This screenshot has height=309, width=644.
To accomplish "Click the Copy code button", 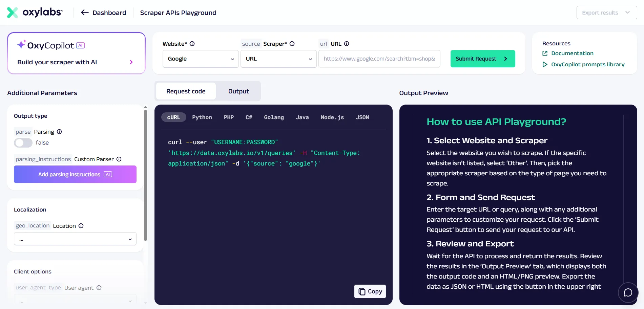I will pyautogui.click(x=370, y=291).
